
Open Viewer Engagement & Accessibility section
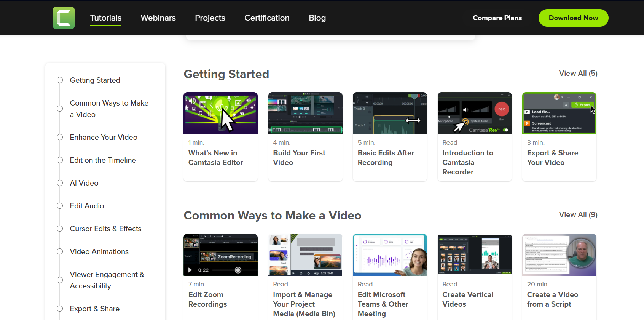107,280
